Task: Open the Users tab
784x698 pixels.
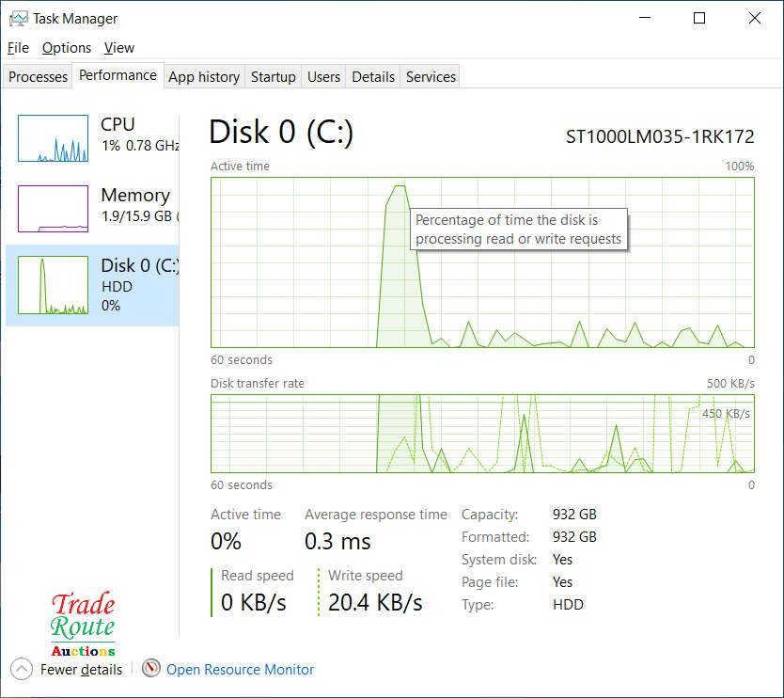Action: 323,77
